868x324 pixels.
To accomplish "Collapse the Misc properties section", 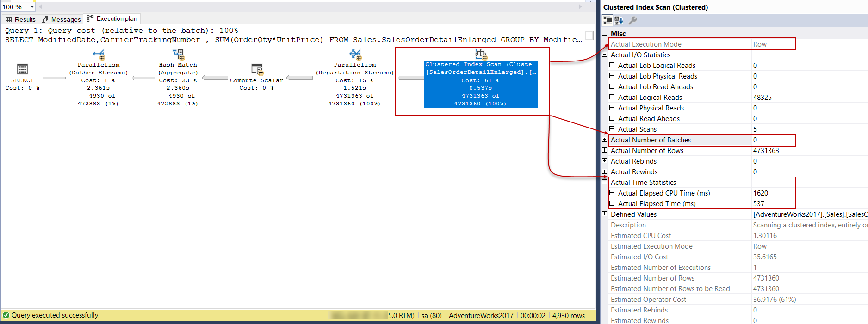I will coord(604,33).
